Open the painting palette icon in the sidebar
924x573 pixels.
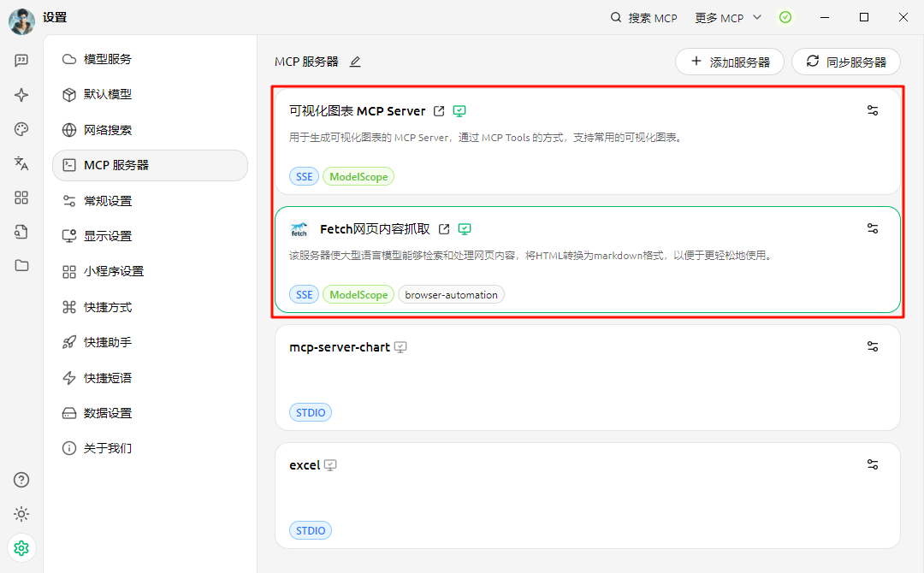click(21, 129)
